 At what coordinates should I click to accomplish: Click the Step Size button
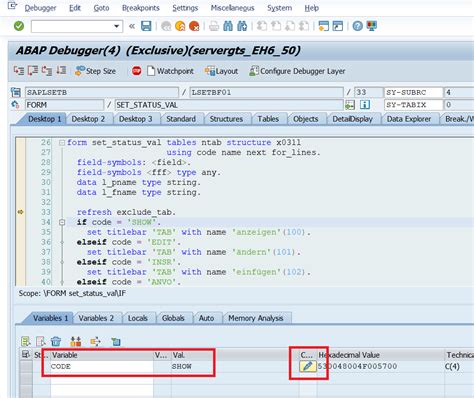coord(96,71)
